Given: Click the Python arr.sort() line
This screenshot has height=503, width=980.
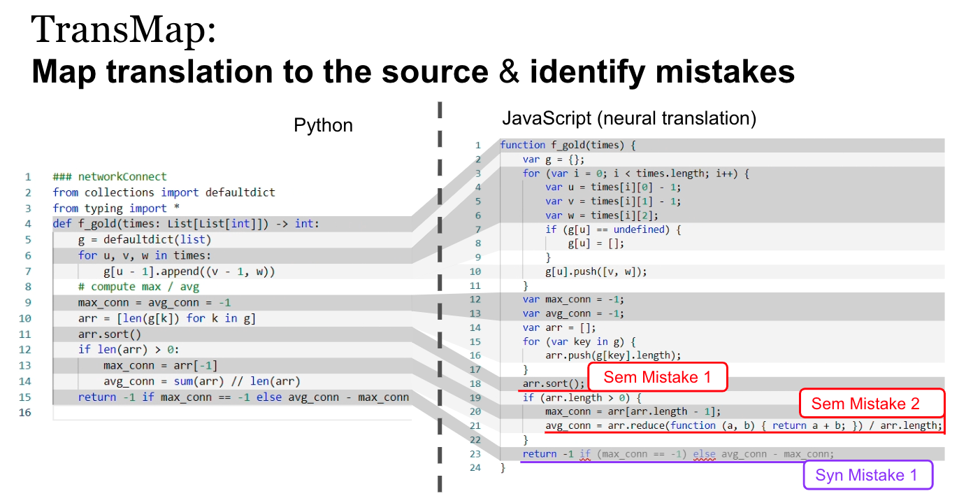Looking at the screenshot, I should [109, 334].
